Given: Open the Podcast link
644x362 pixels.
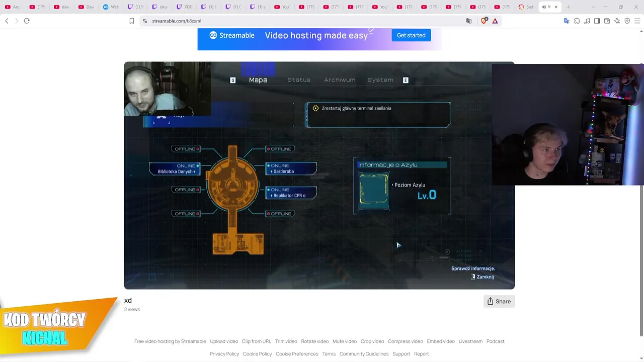Looking at the screenshot, I should 496,341.
